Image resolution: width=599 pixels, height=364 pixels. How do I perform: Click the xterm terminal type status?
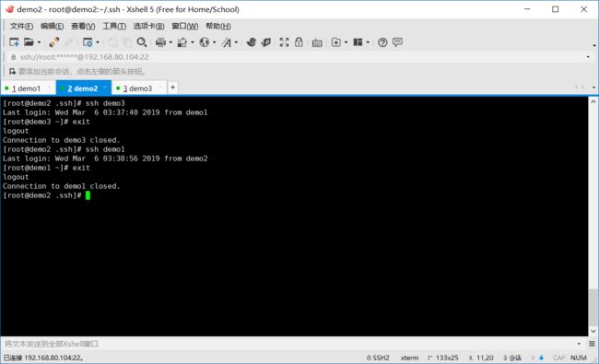click(409, 358)
